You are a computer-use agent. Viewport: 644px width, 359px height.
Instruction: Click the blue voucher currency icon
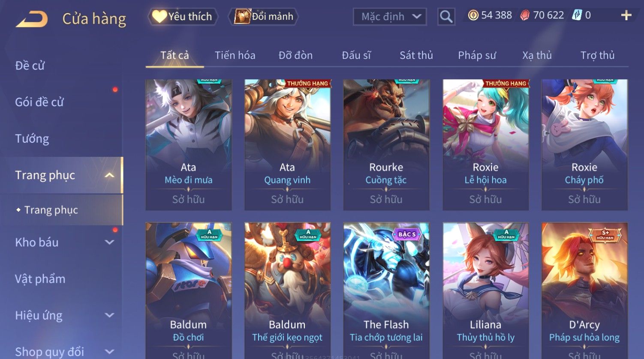tap(577, 15)
